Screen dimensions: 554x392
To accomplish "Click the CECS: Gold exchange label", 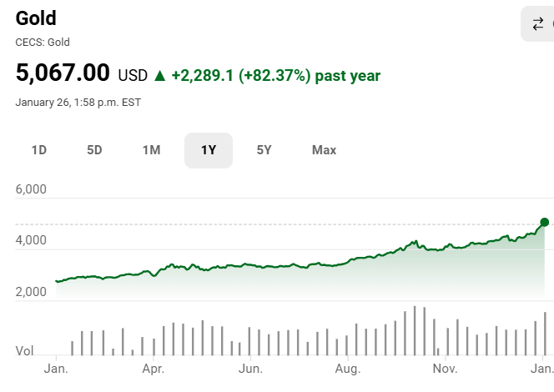I will tap(43, 43).
